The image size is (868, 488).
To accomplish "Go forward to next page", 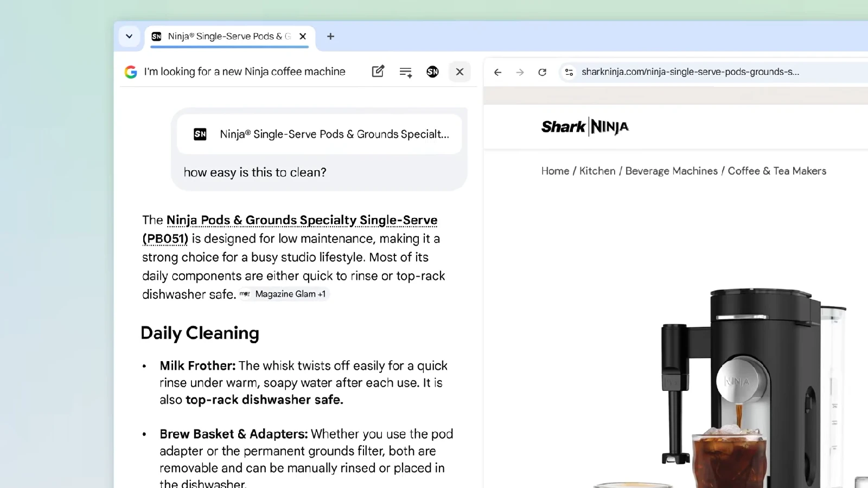I will pyautogui.click(x=520, y=72).
